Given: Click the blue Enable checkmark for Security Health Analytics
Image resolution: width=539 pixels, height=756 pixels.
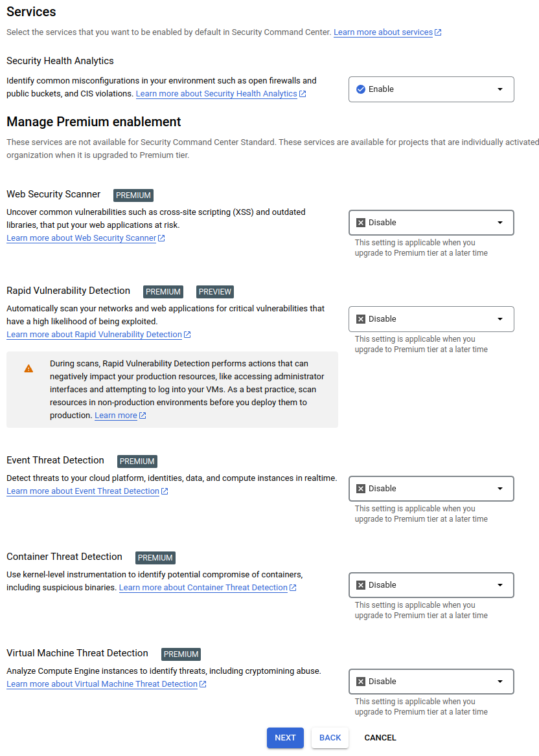Looking at the screenshot, I should click(360, 89).
